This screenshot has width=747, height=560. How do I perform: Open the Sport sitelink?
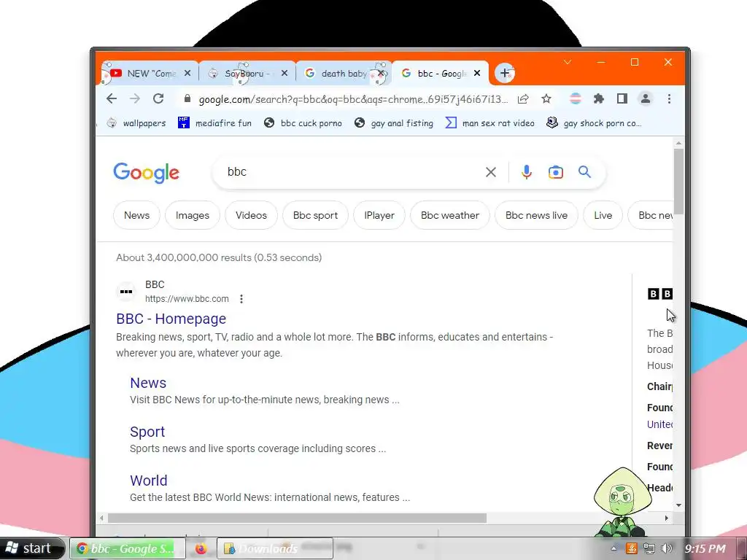pos(147,432)
